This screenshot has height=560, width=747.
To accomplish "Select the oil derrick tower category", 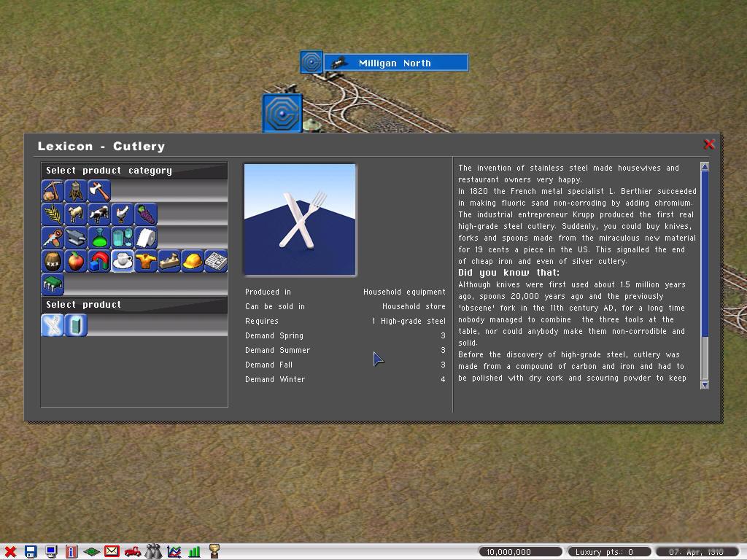I will click(76, 191).
